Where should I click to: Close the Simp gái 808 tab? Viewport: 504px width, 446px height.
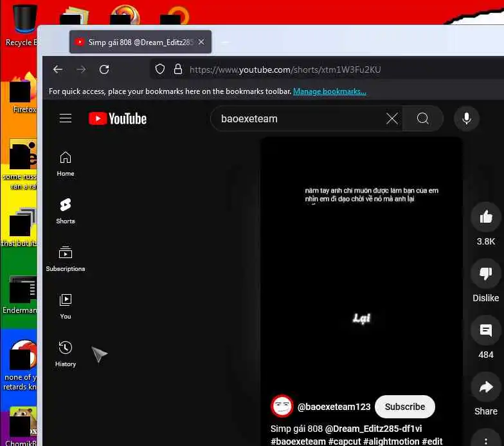pos(201,42)
